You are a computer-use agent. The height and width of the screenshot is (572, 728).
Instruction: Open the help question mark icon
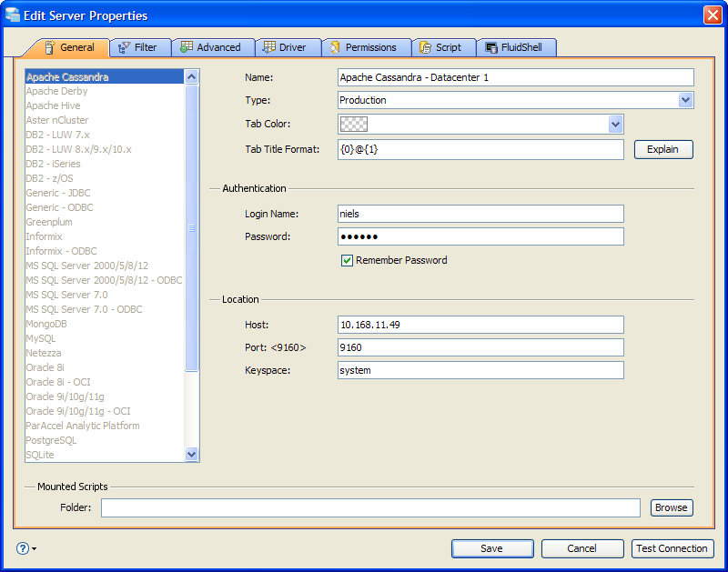pos(22,548)
